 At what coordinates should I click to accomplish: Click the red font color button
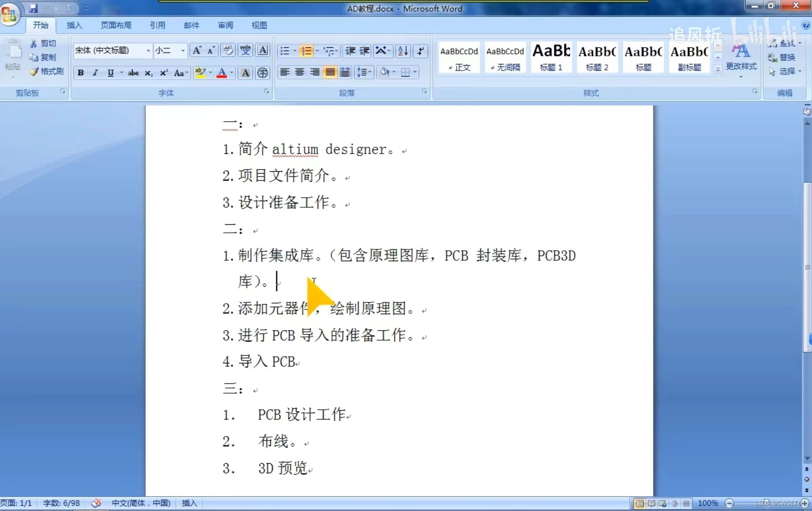(222, 73)
